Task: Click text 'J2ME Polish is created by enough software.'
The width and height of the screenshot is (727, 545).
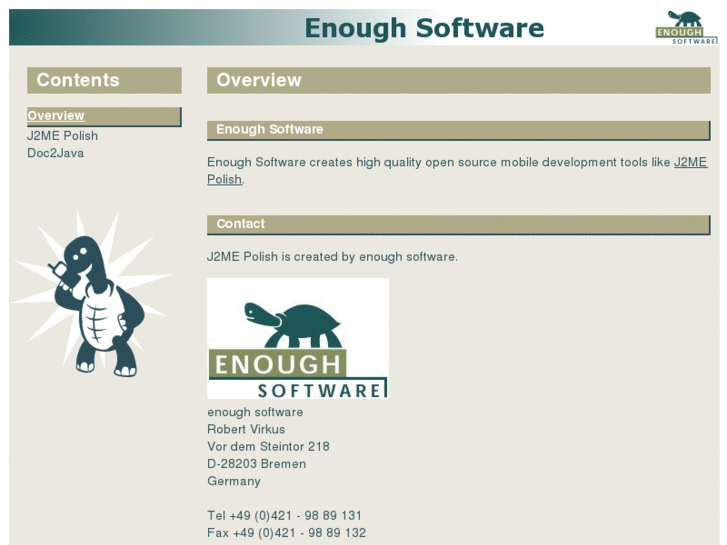Action: point(332,256)
